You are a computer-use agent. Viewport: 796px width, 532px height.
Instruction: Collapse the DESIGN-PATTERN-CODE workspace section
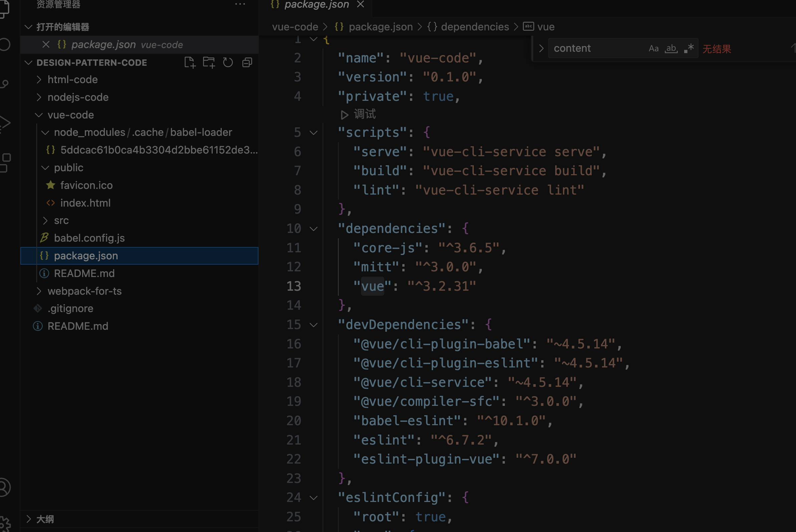[x=28, y=62]
